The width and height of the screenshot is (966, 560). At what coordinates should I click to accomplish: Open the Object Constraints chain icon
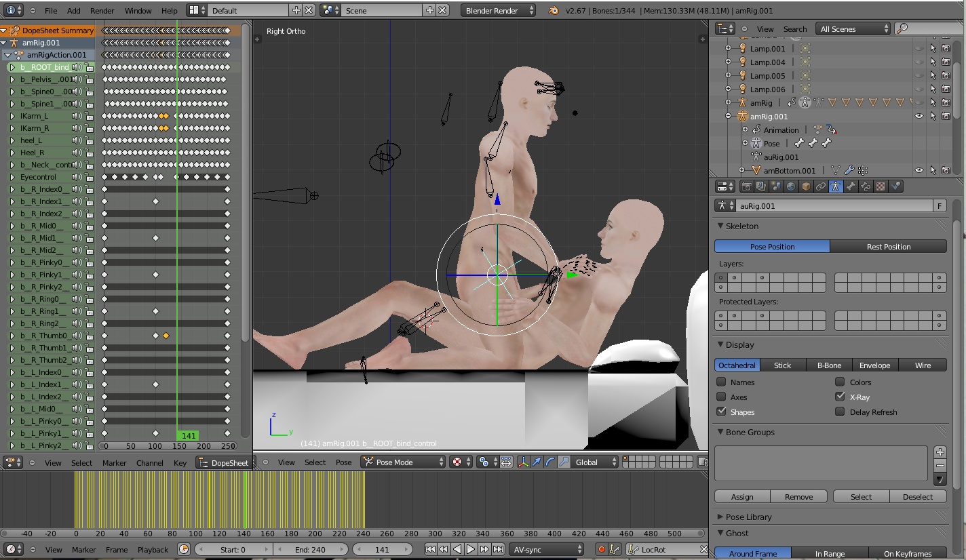click(822, 186)
